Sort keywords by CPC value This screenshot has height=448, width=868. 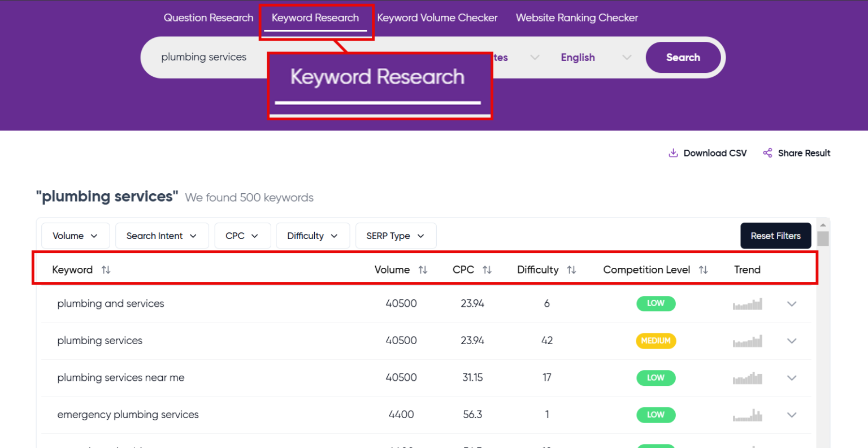click(x=487, y=269)
